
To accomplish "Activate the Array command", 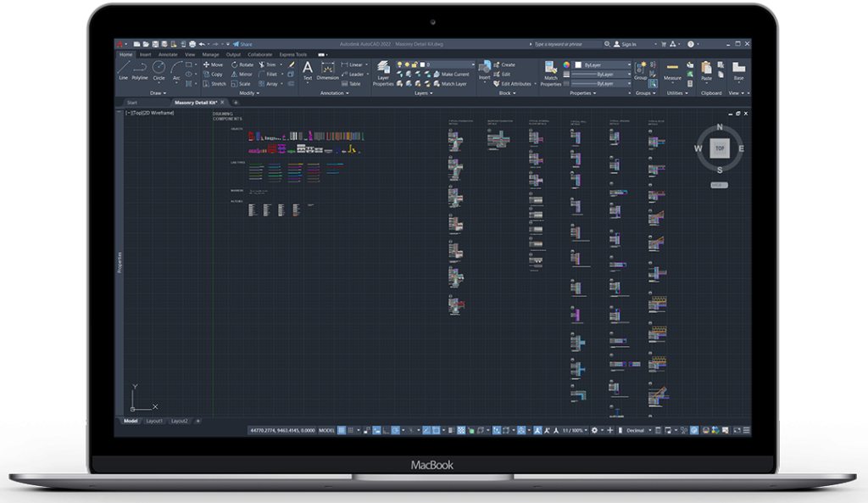I will click(268, 84).
